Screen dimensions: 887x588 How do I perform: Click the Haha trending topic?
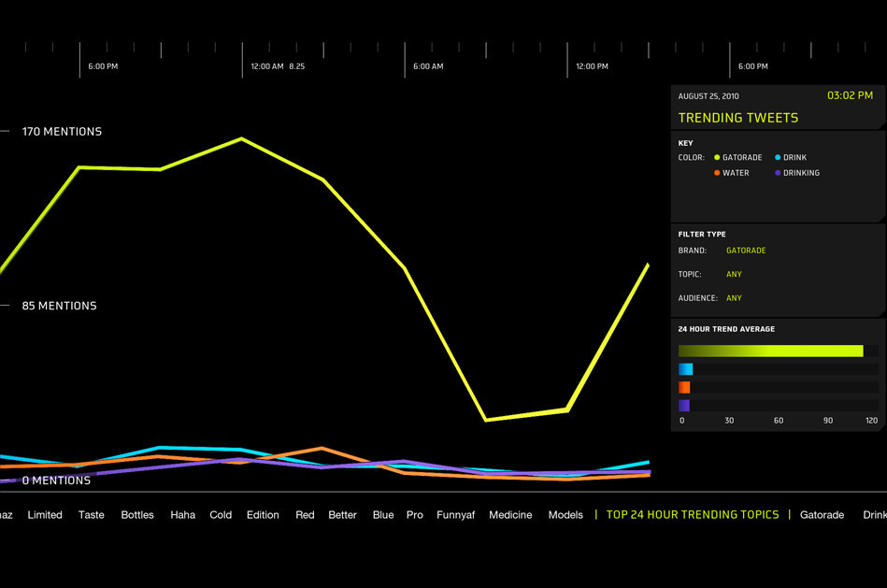(x=182, y=515)
